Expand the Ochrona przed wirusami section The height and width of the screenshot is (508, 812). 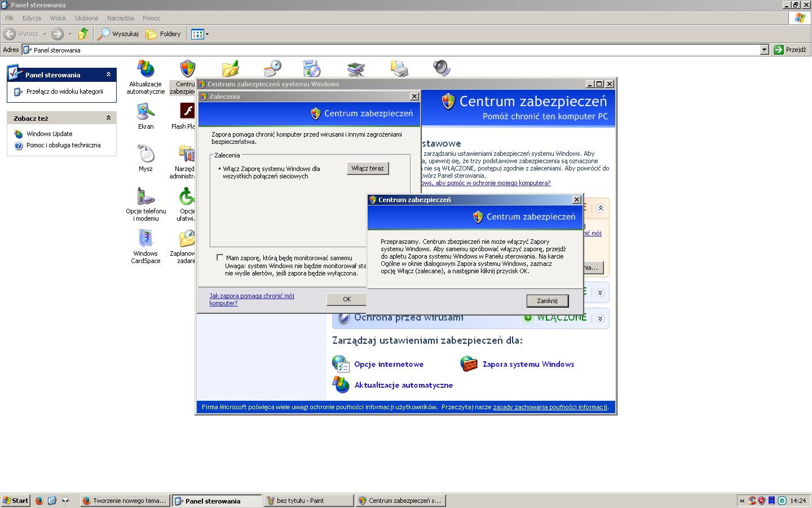click(x=600, y=318)
